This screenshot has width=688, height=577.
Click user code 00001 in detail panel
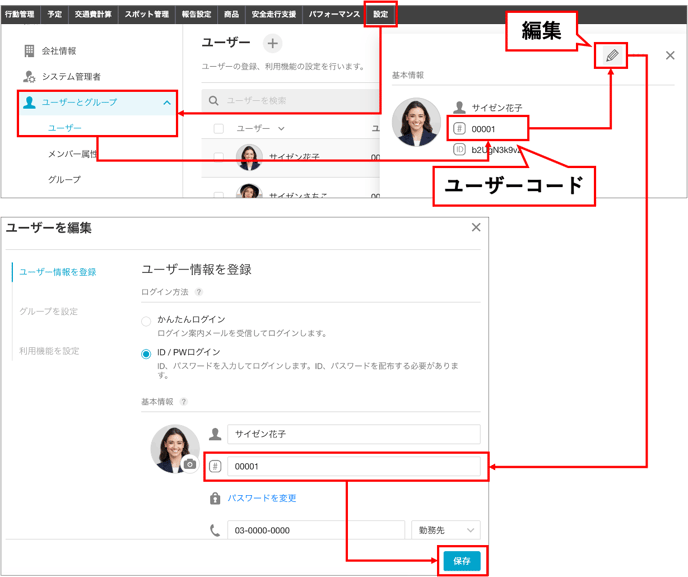[x=483, y=129]
